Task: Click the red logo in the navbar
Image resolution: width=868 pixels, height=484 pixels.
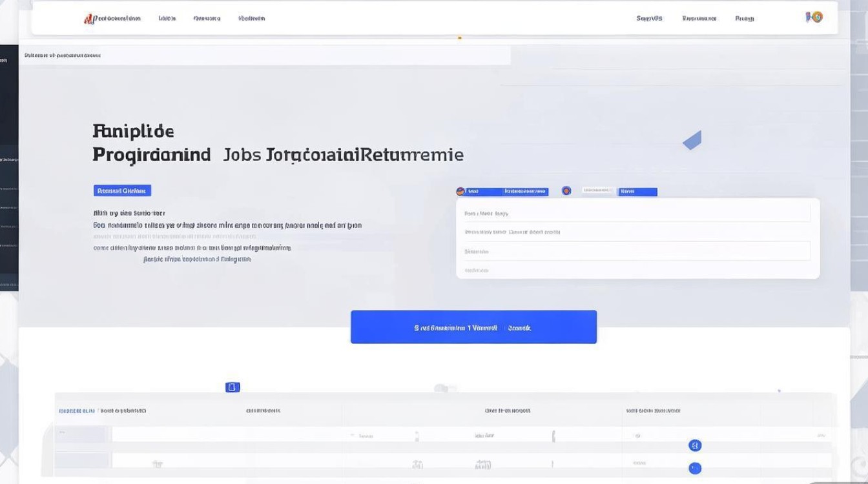Action: [x=88, y=19]
